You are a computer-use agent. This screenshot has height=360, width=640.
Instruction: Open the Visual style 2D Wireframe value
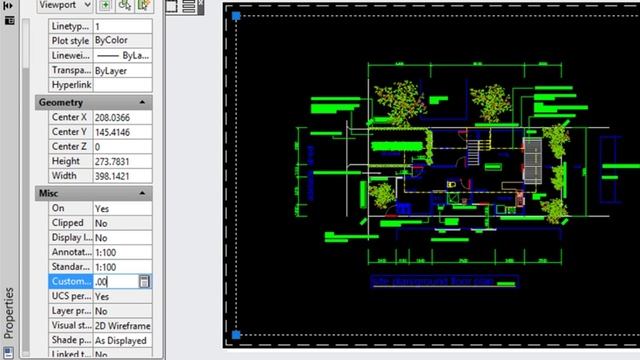coord(122,326)
